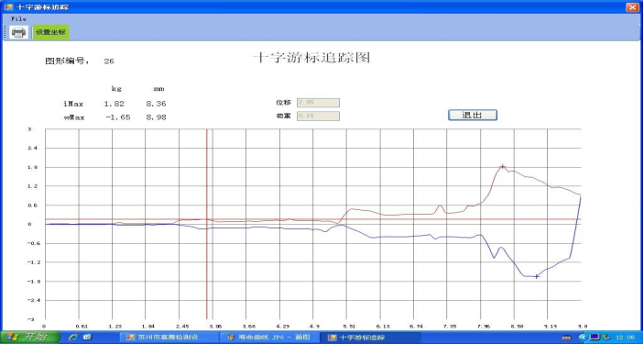Click the keyboard language icon in system tray
Image resolution: width=644 pixels, height=344 pixels.
click(566, 338)
